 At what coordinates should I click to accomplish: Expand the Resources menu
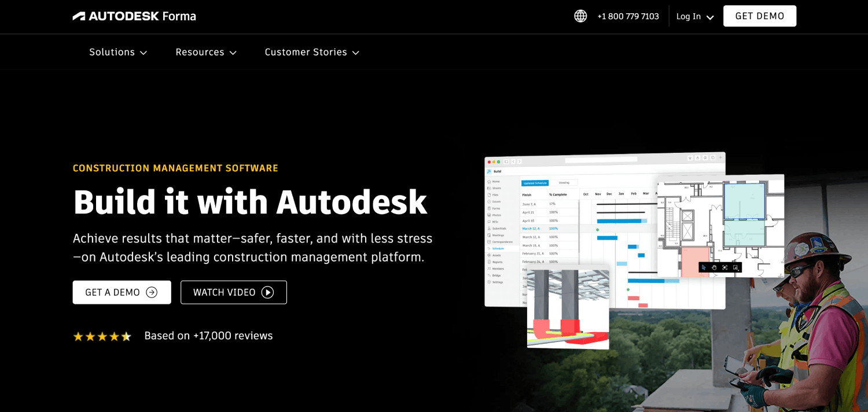pos(206,52)
